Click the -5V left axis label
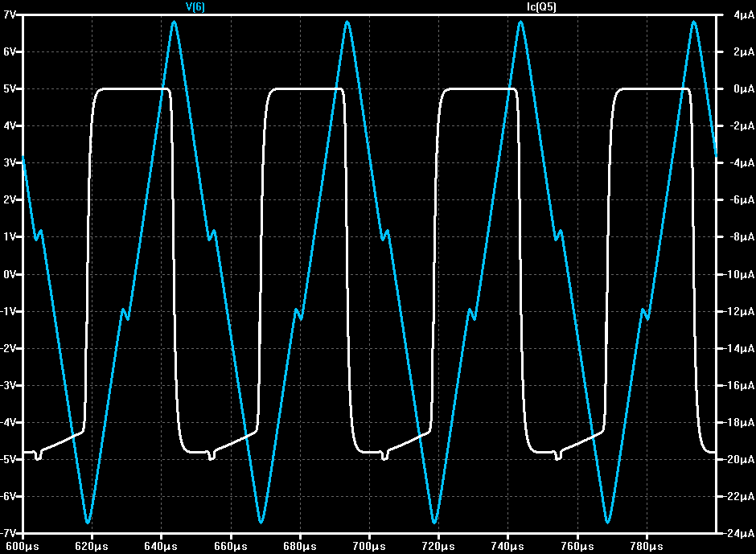Screen dimensions: 756x554 [x=8, y=459]
